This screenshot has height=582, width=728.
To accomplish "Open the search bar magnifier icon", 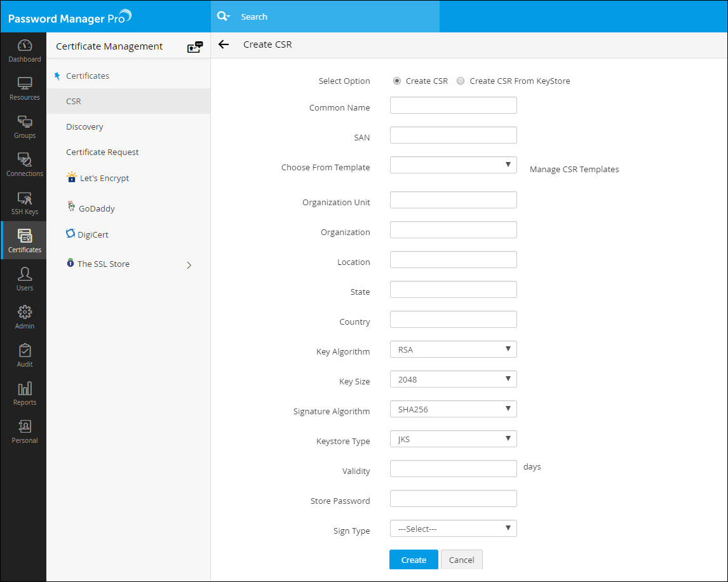I will coord(223,16).
